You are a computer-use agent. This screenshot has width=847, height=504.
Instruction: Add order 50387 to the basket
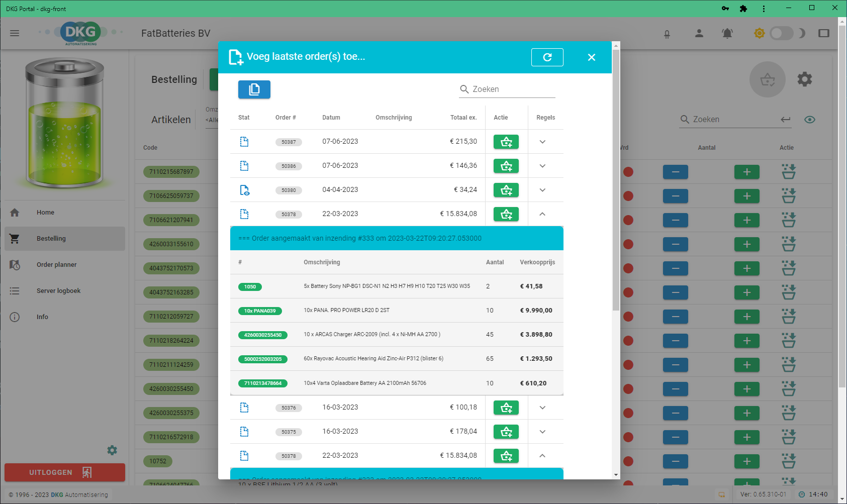[506, 142]
